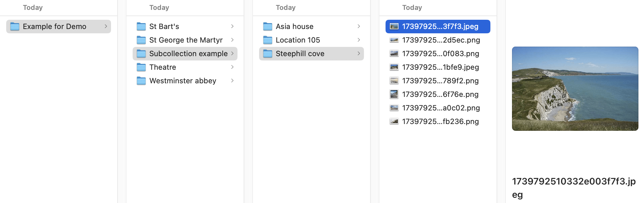Expand the Location 105 chevron
The height and width of the screenshot is (203, 644).
click(x=359, y=40)
